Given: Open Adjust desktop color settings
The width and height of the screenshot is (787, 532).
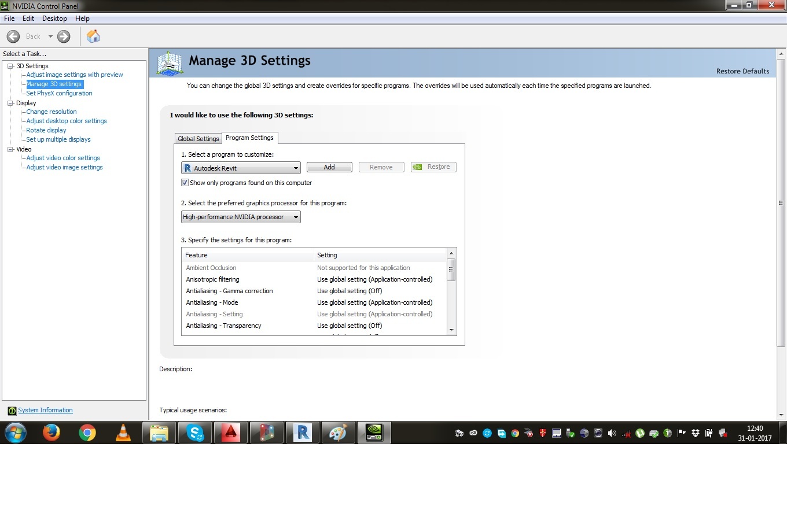Looking at the screenshot, I should coord(67,121).
